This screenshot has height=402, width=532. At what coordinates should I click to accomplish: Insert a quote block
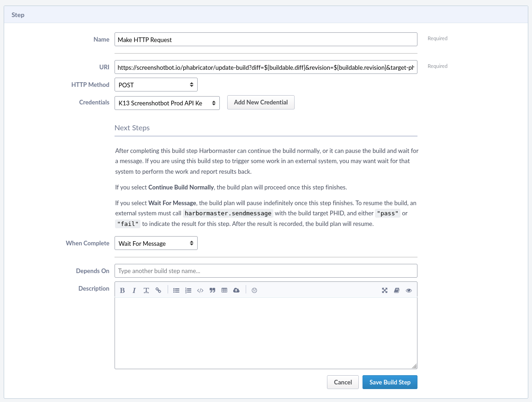pos(212,290)
